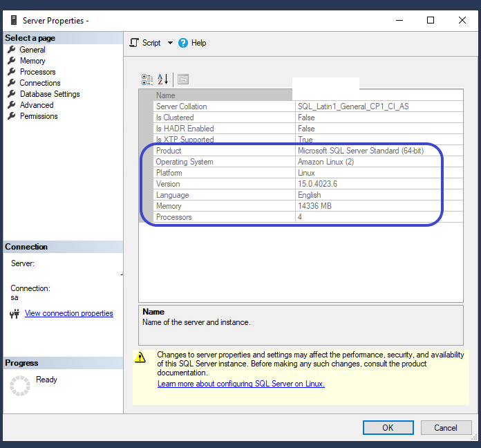Click the blue Help question mark icon

(183, 43)
